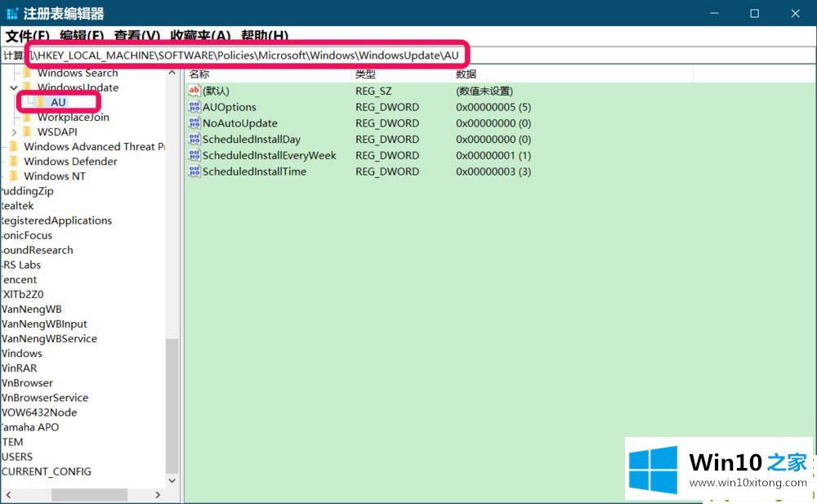Click the Windows NT folder icon
The width and height of the screenshot is (817, 504).
tap(14, 176)
